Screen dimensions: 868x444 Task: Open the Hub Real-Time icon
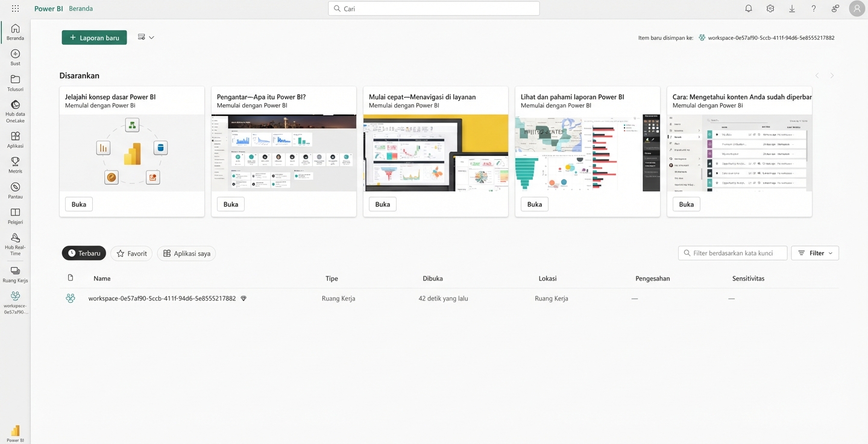(14, 240)
